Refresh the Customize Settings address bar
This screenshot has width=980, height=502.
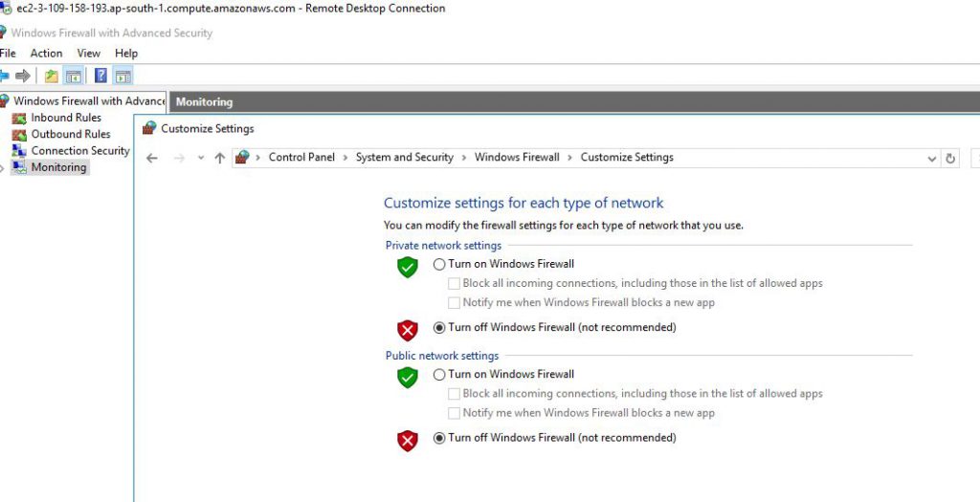950,158
